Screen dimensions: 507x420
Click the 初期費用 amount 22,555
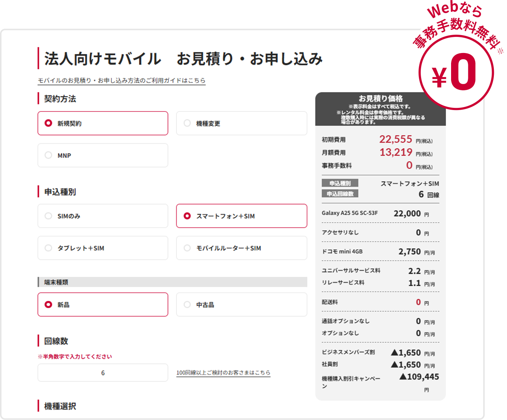[396, 139]
